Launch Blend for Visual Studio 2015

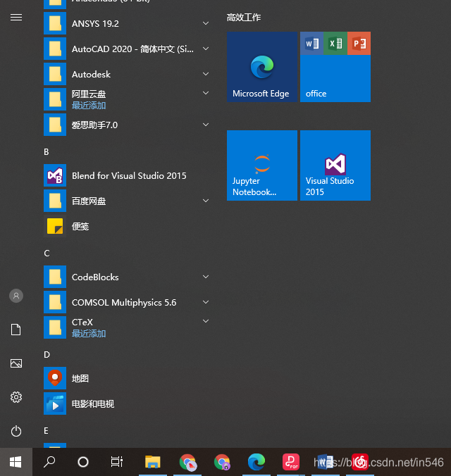(129, 175)
